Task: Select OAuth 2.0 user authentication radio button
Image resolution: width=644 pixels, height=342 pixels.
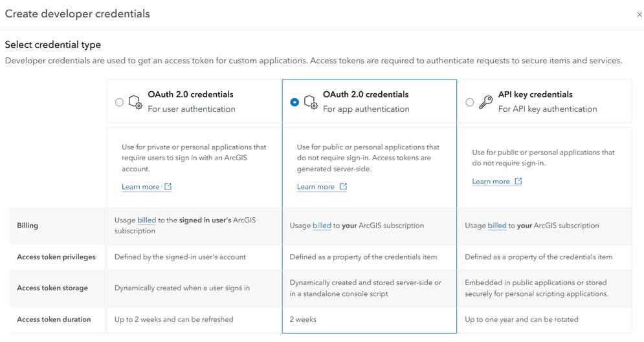Action: [x=119, y=102]
